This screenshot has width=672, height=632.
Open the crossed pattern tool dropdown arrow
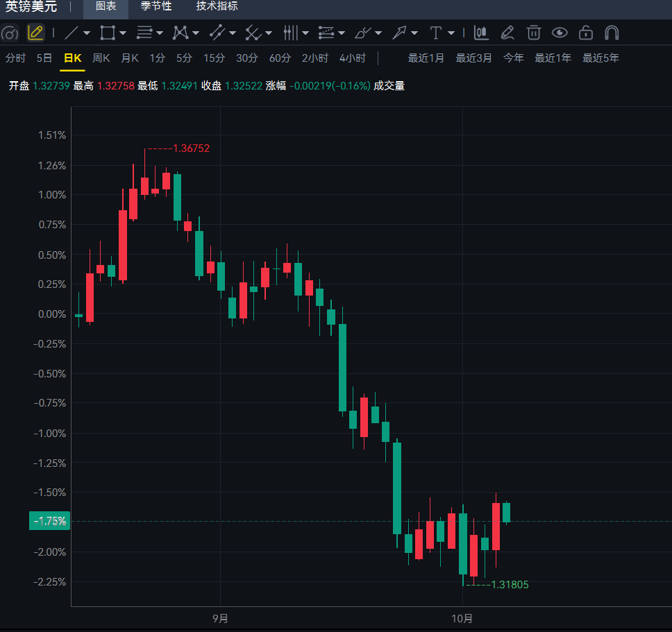[196, 33]
